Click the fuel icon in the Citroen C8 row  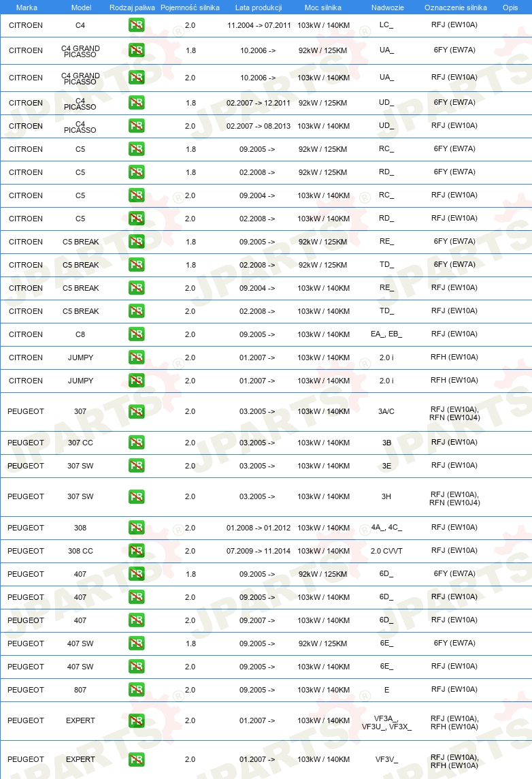coord(137,334)
